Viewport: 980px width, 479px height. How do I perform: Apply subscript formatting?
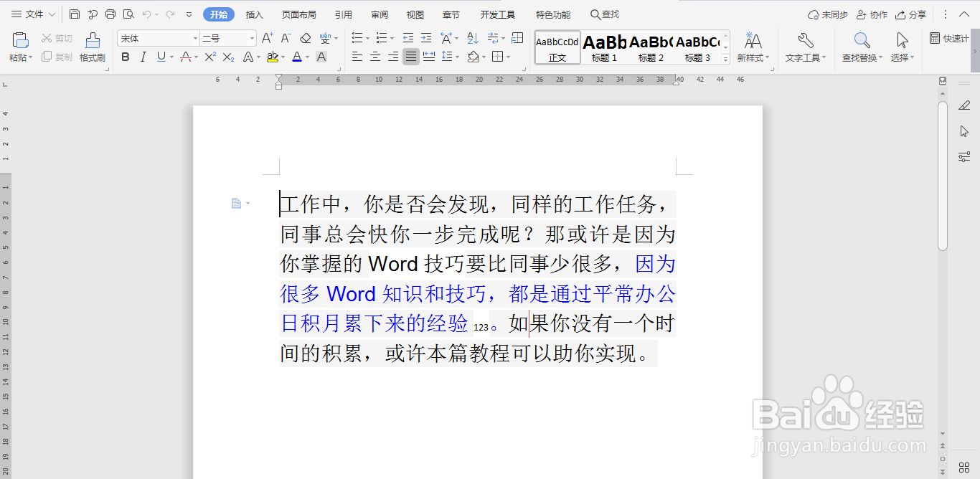pyautogui.click(x=227, y=57)
